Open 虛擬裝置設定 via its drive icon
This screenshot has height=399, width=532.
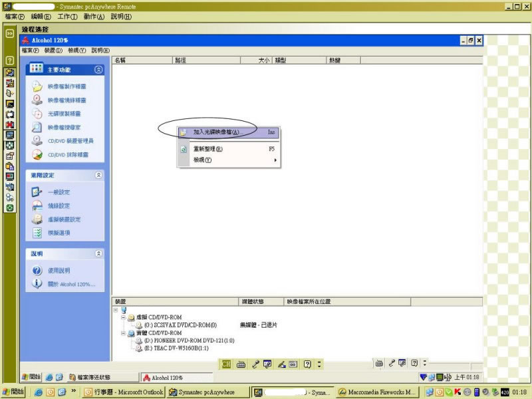(x=37, y=219)
